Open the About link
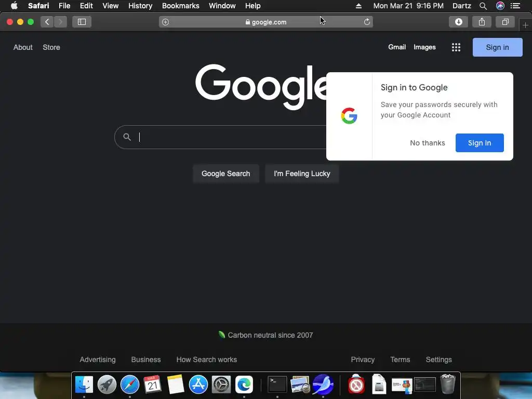The width and height of the screenshot is (532, 399). pos(23,47)
